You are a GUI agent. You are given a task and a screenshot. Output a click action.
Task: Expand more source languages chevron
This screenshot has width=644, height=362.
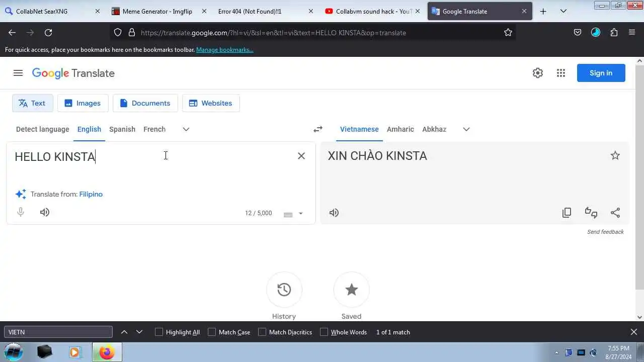click(x=186, y=129)
